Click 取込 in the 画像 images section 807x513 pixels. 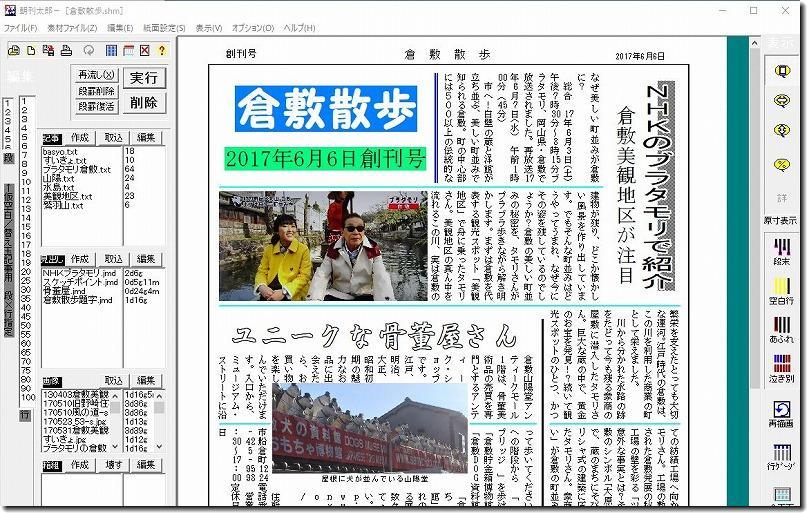click(114, 381)
